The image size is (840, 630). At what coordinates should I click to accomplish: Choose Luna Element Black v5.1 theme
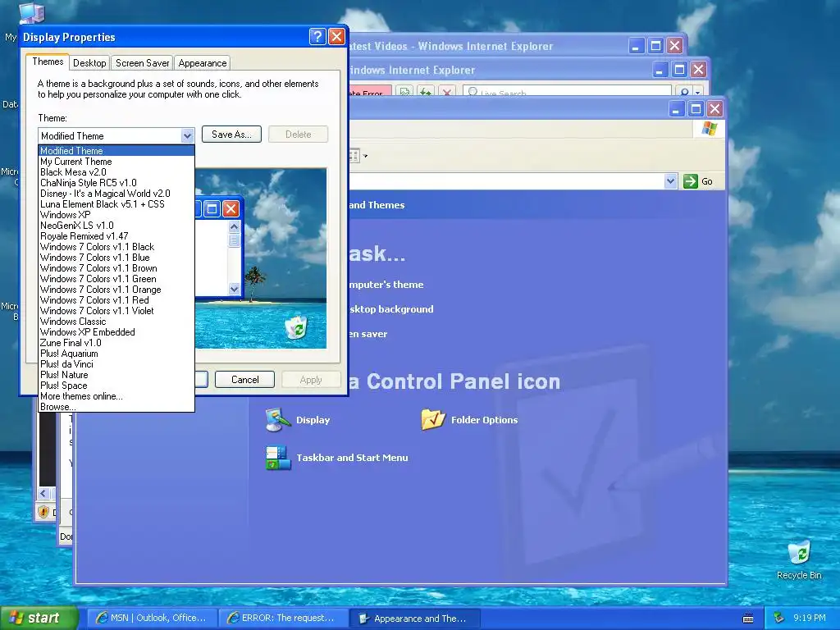[x=116, y=204]
